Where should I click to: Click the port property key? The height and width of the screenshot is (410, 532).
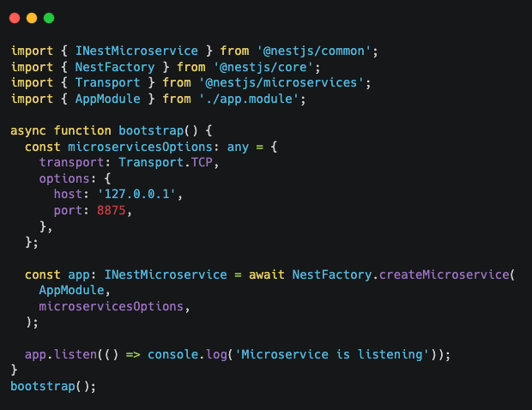point(68,211)
